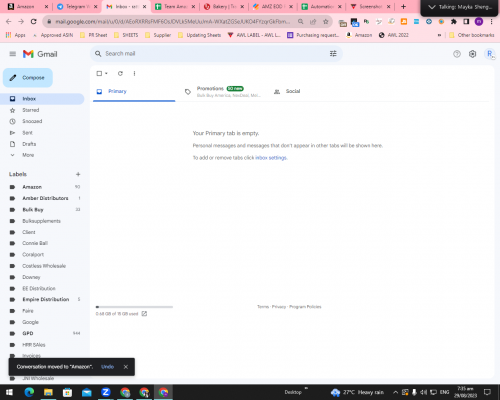
Task: Open the Terms link
Action: (x=263, y=307)
